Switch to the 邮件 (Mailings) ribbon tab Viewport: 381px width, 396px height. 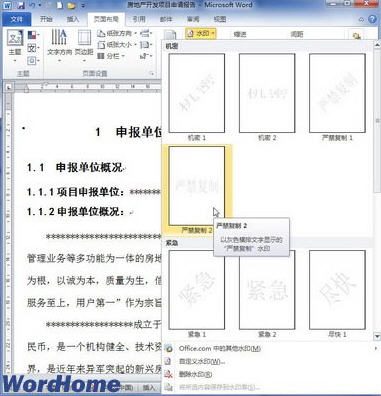[x=166, y=19]
